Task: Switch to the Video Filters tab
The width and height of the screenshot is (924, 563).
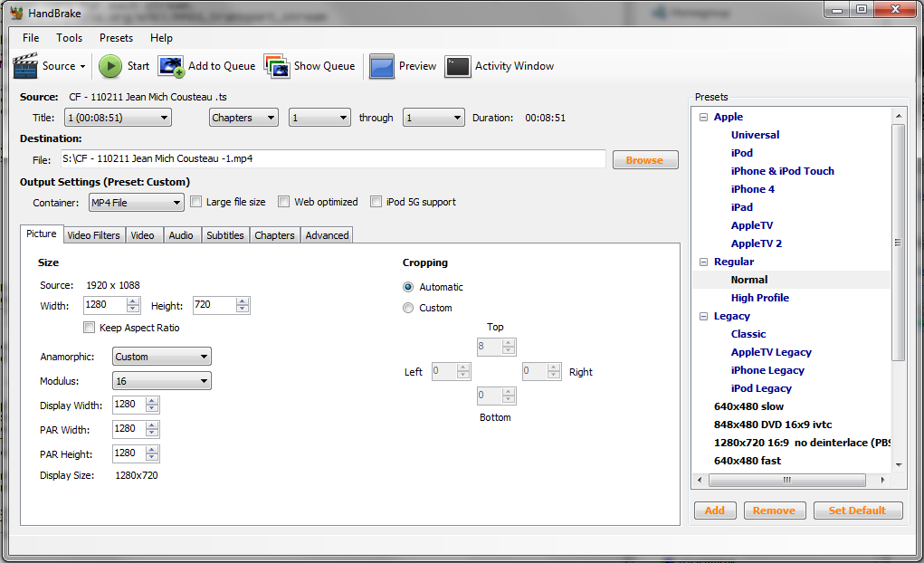Action: [x=94, y=235]
